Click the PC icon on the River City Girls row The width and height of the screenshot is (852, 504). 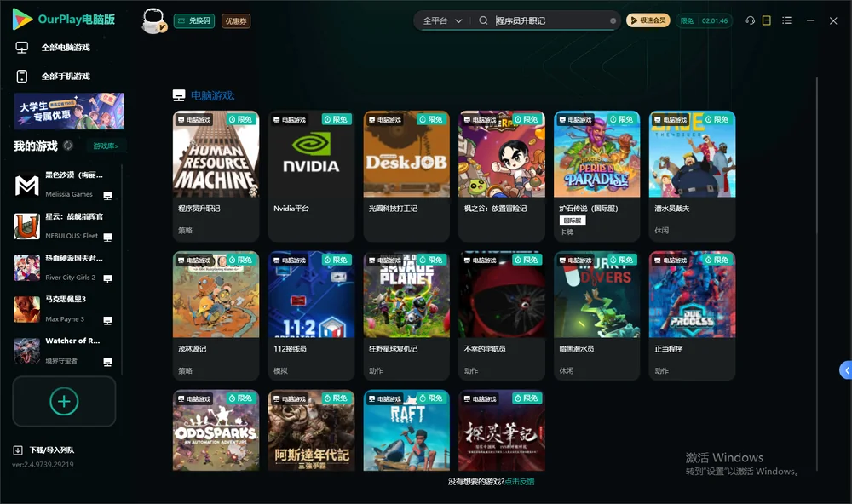click(107, 278)
